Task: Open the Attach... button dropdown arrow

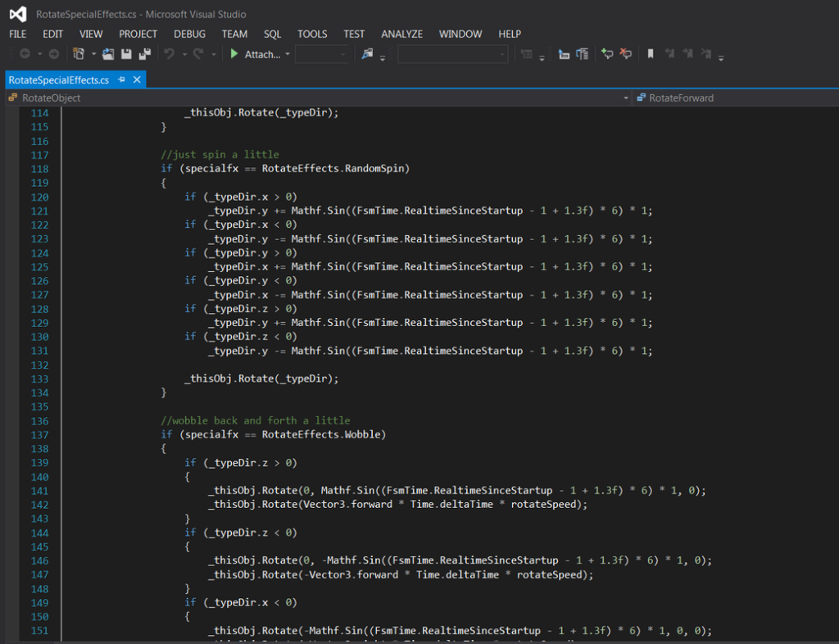Action: pyautogui.click(x=288, y=54)
